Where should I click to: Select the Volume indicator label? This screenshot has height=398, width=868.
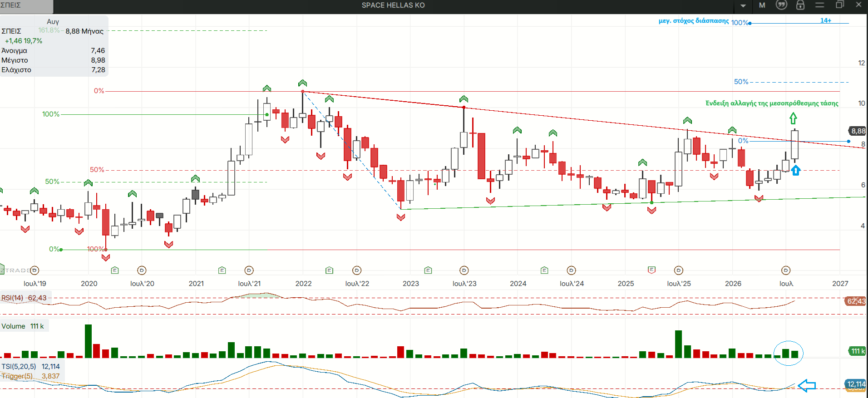[x=13, y=326]
